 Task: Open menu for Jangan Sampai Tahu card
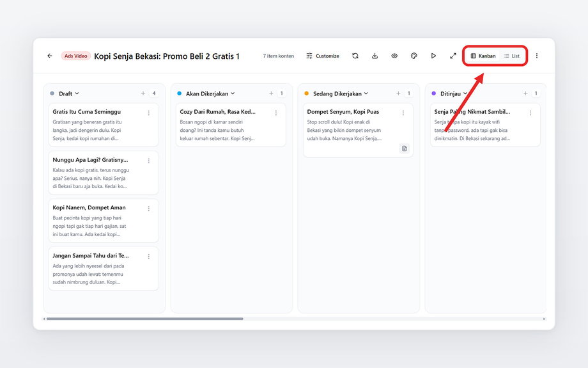[148, 257]
